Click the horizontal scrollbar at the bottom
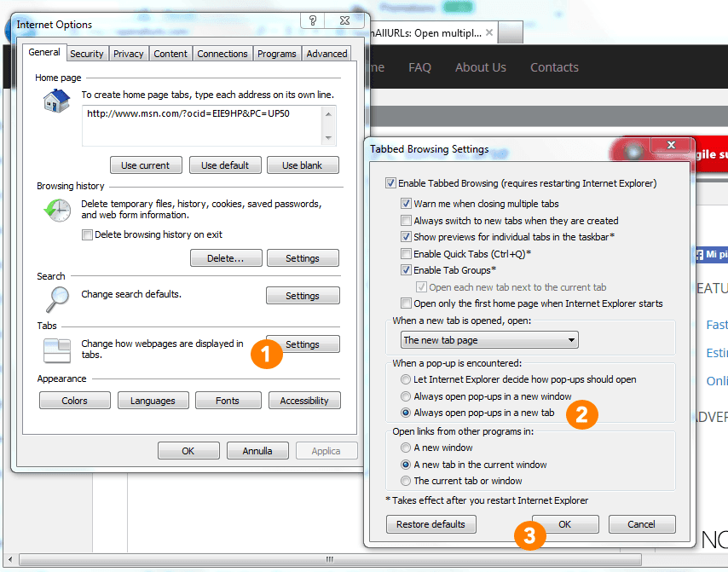Image resolution: width=728 pixels, height=572 pixels. tap(330, 559)
